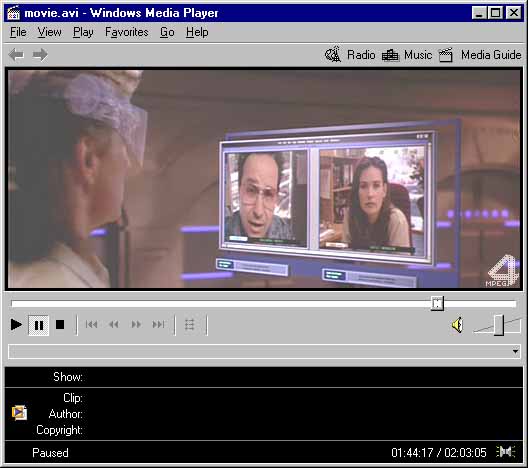
Task: Open the Go menu
Action: 167,32
